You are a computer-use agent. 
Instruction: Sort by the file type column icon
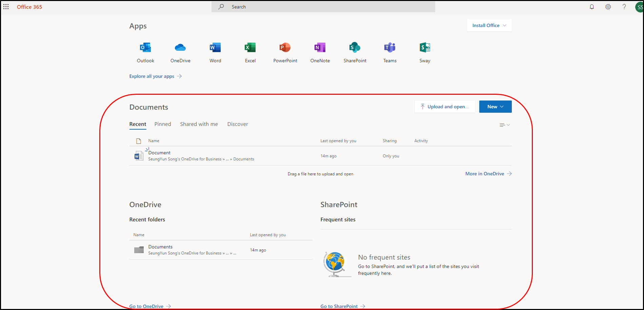pos(138,141)
